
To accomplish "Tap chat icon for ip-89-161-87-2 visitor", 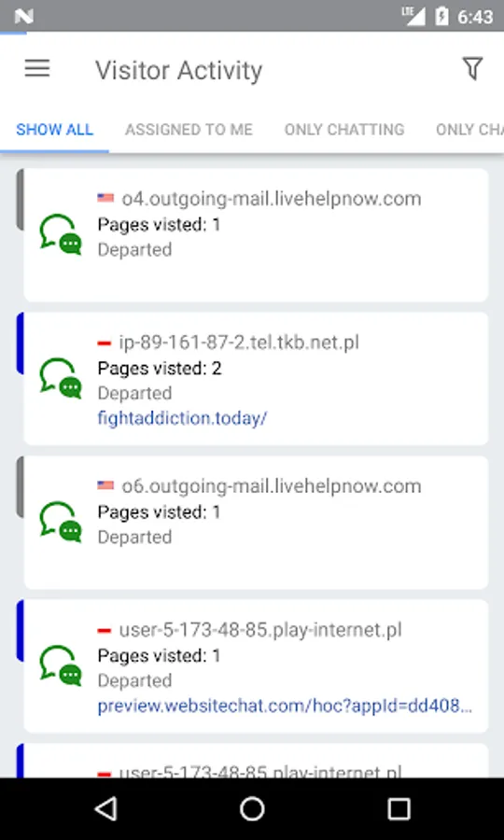I will [61, 378].
